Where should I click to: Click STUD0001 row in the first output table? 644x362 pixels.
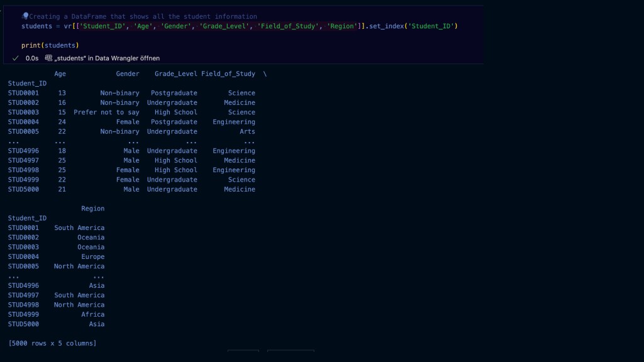pos(23,93)
